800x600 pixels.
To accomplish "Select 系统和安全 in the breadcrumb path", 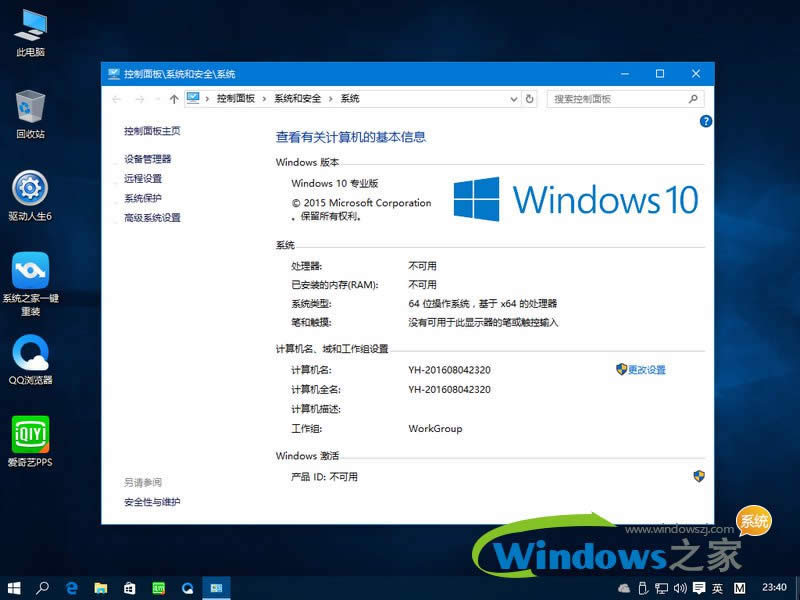I will point(298,99).
